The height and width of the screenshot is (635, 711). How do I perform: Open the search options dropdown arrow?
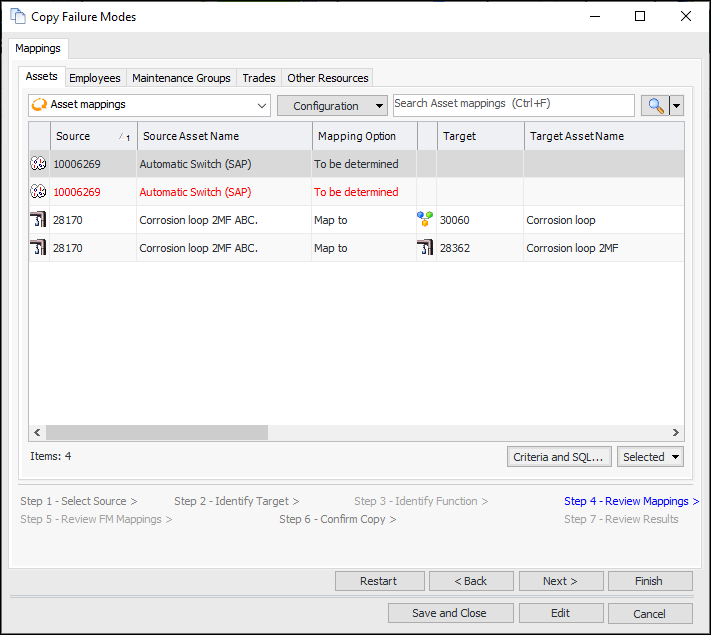(677, 105)
